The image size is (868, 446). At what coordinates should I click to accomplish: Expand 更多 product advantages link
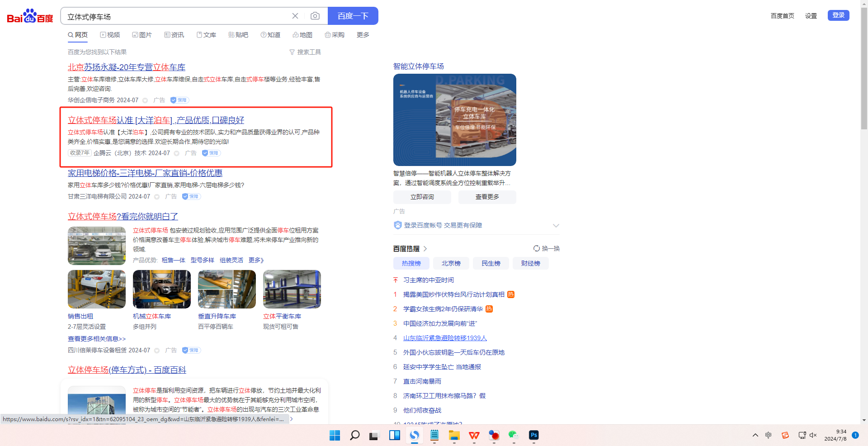[x=256, y=260]
